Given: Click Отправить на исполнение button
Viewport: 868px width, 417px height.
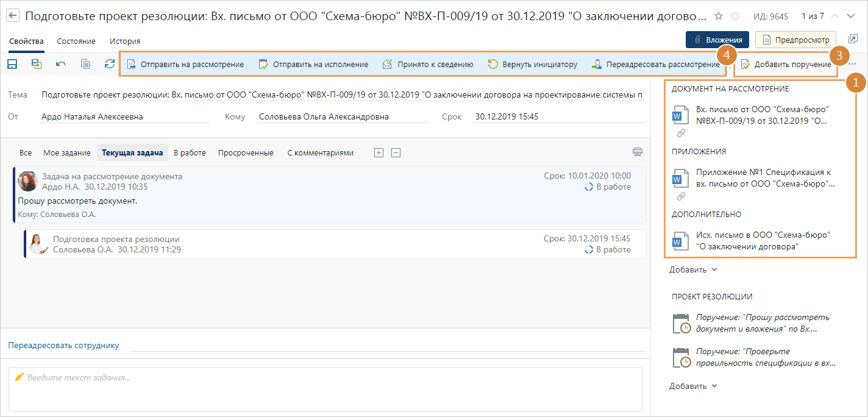Looking at the screenshot, I should (313, 64).
